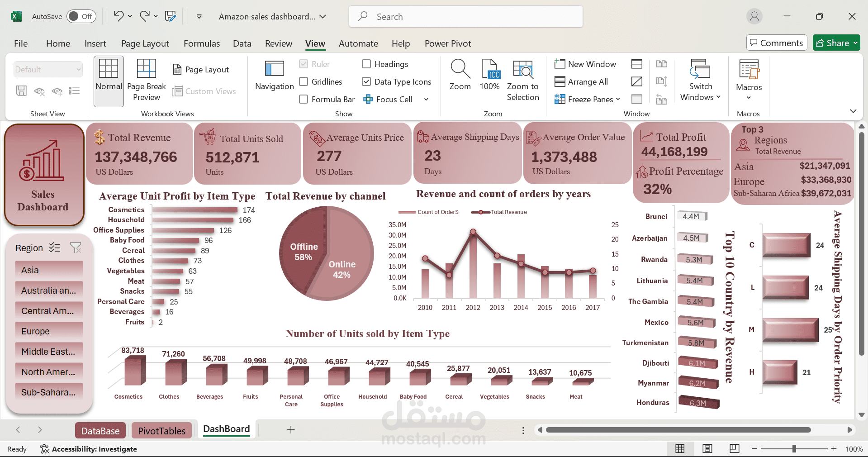Switch to the Power Pivot tab
The width and height of the screenshot is (868, 457).
[448, 43]
